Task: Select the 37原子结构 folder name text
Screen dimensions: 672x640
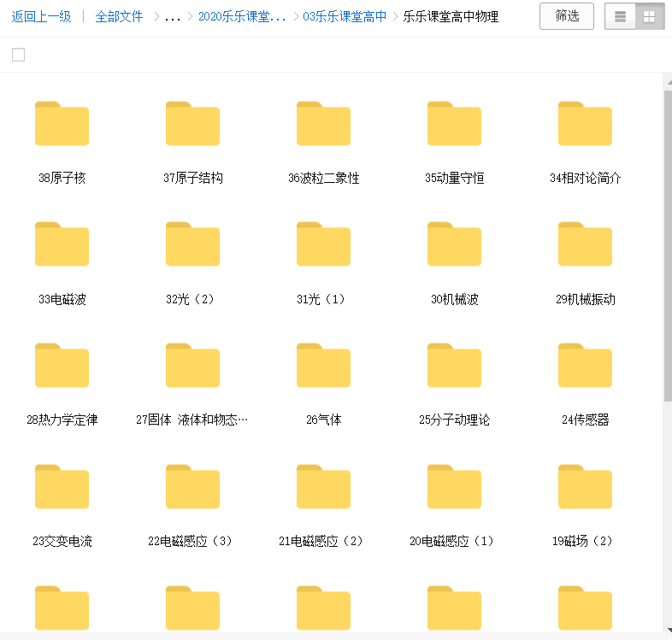Action: pos(193,178)
